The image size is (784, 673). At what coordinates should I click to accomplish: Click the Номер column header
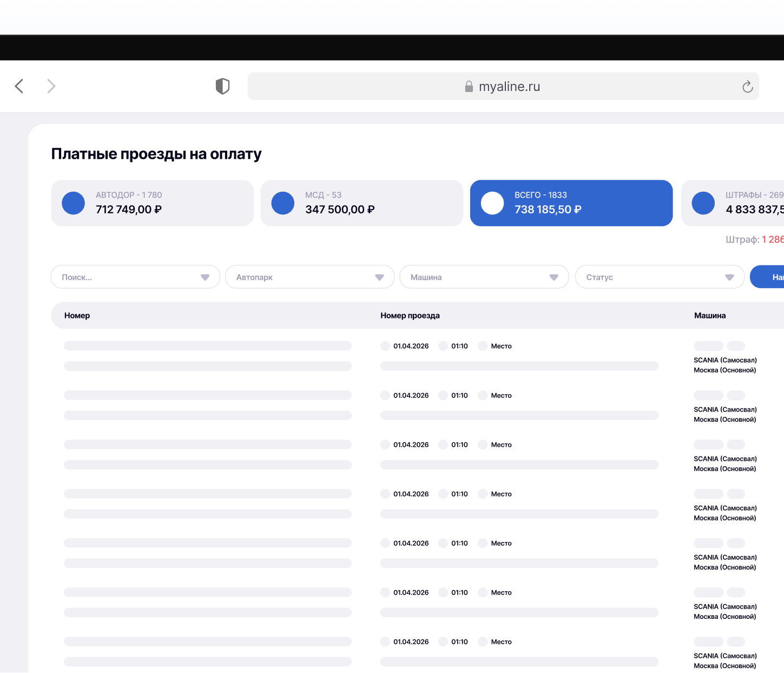click(77, 315)
